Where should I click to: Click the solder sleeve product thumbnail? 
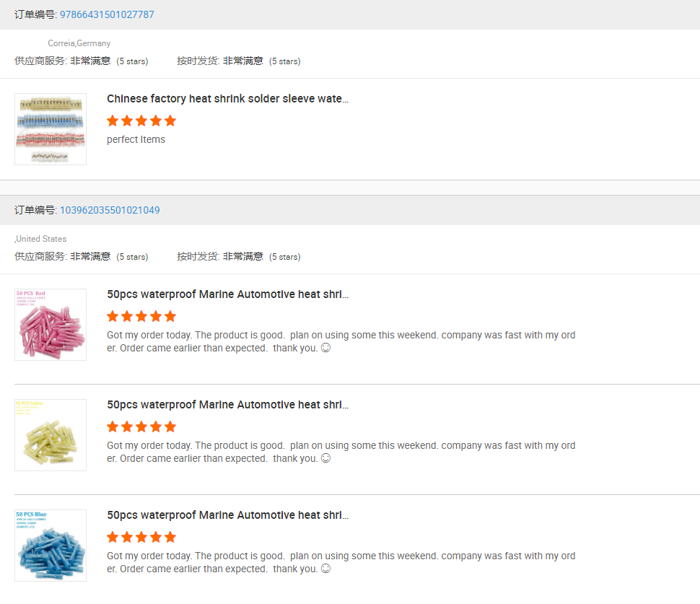coord(51,129)
